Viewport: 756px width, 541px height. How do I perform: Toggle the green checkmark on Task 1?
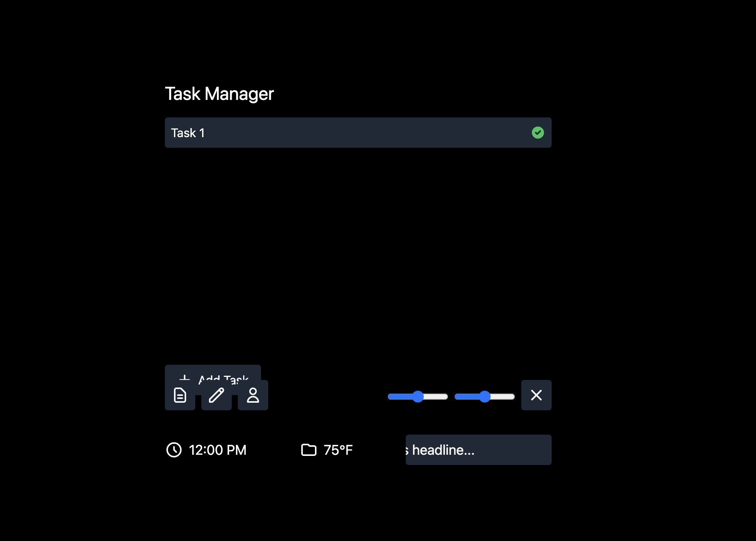pyautogui.click(x=538, y=133)
